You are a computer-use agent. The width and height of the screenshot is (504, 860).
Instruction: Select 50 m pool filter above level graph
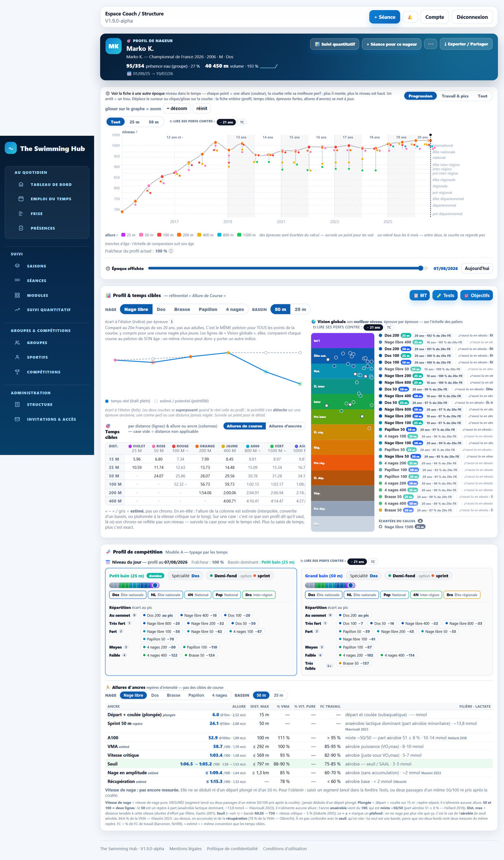point(154,122)
